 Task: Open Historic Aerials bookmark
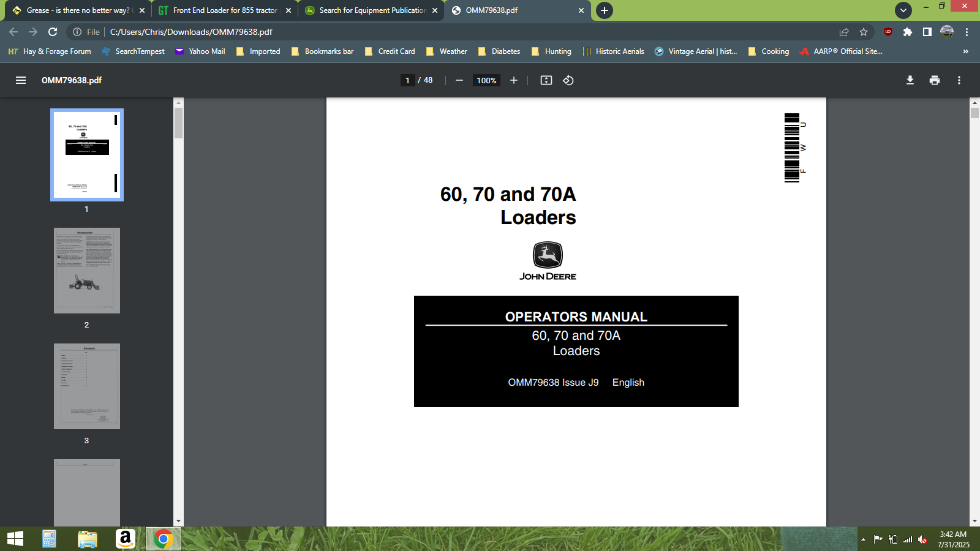click(613, 51)
